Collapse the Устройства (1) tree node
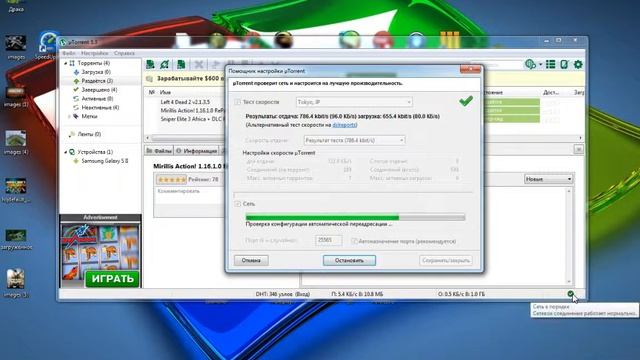Image resolution: width=640 pixels, height=360 pixels. point(65,152)
